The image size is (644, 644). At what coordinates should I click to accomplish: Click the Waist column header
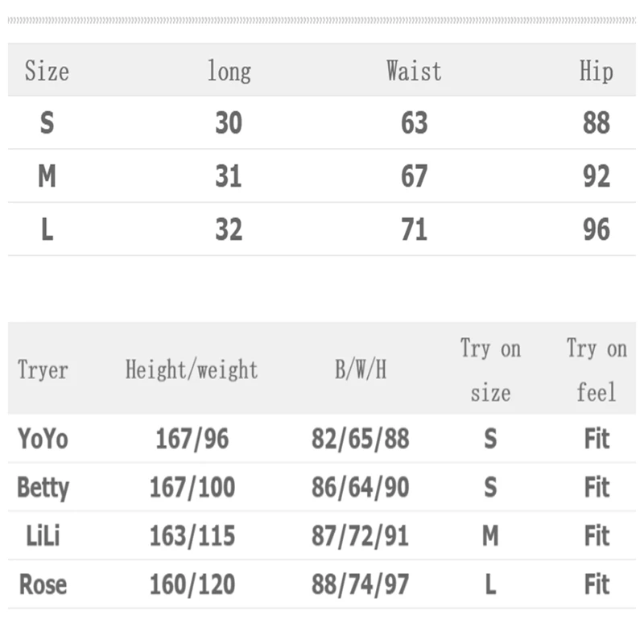pyautogui.click(x=414, y=71)
